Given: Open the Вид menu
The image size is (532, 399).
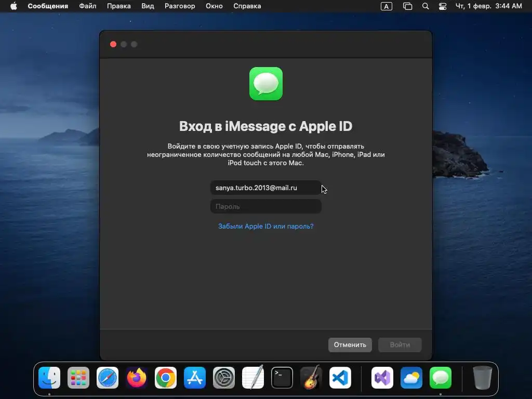Looking at the screenshot, I should click(x=148, y=6).
